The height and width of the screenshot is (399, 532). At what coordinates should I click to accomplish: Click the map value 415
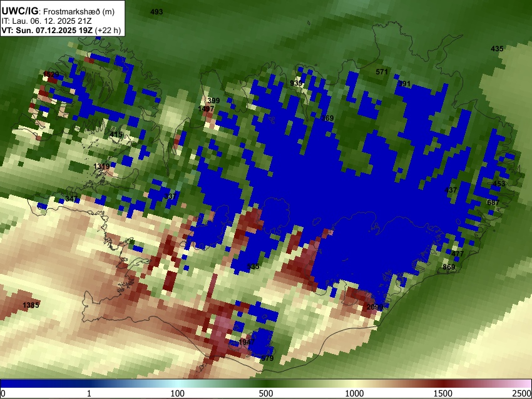point(116,134)
